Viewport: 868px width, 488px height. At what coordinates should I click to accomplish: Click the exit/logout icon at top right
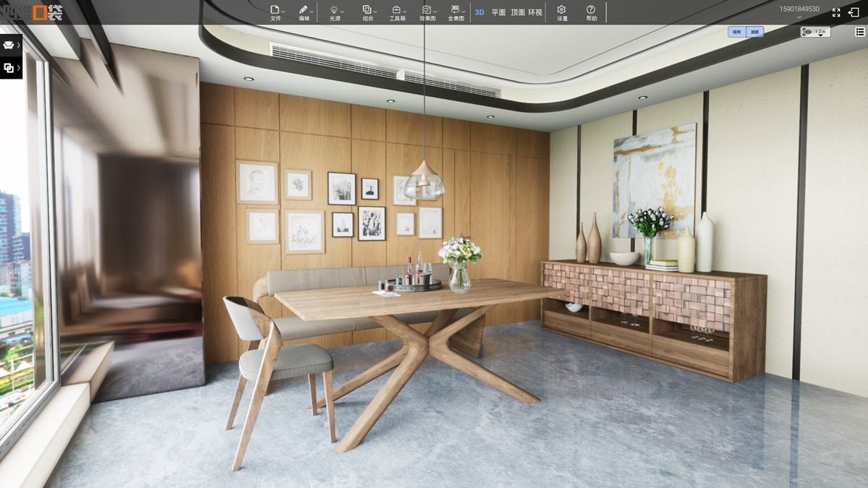point(854,12)
